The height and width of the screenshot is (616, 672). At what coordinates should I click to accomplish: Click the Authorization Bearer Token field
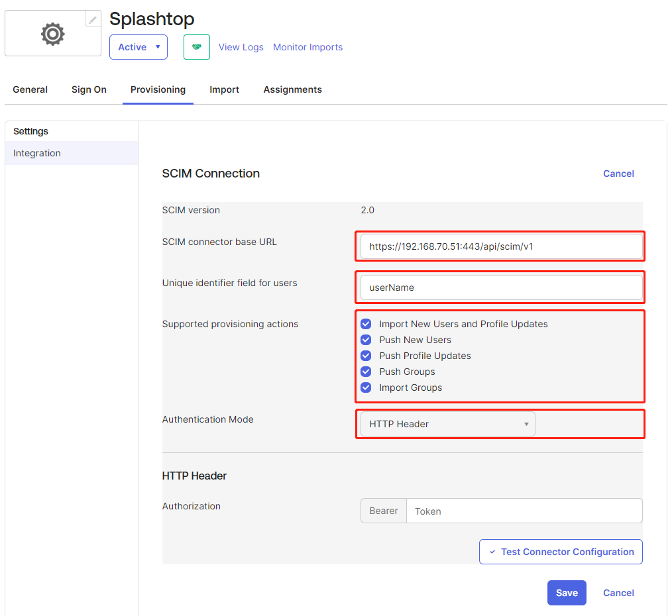click(x=524, y=511)
